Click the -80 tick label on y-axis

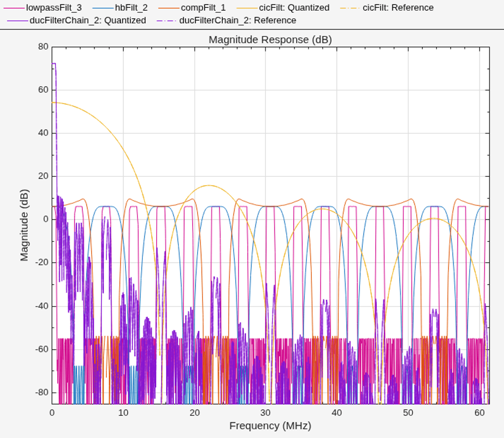[42, 392]
